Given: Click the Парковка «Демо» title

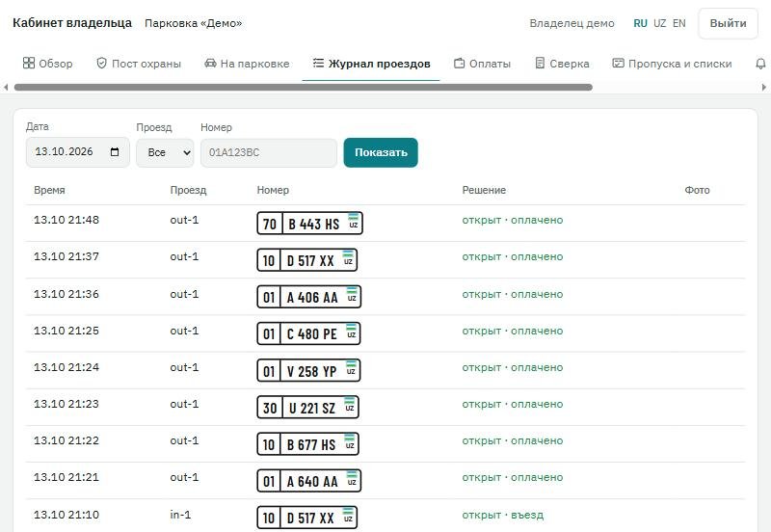Looking at the screenshot, I should coord(194,23).
